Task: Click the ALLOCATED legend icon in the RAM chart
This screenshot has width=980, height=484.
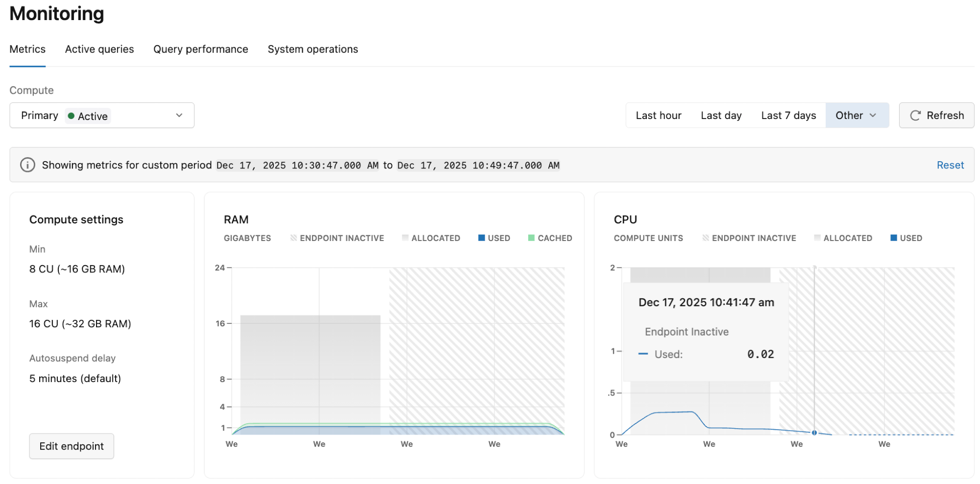Action: [x=405, y=238]
